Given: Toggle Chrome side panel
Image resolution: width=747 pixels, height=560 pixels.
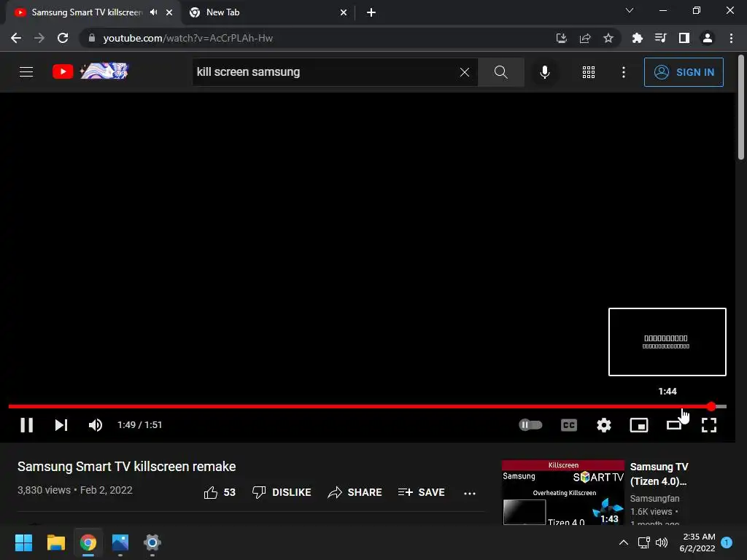Looking at the screenshot, I should pyautogui.click(x=684, y=38).
